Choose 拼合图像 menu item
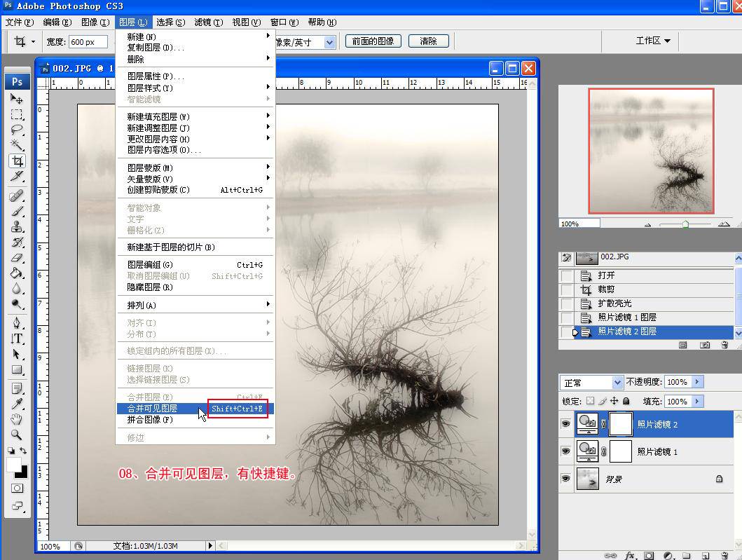This screenshot has width=742, height=560. pos(195,419)
